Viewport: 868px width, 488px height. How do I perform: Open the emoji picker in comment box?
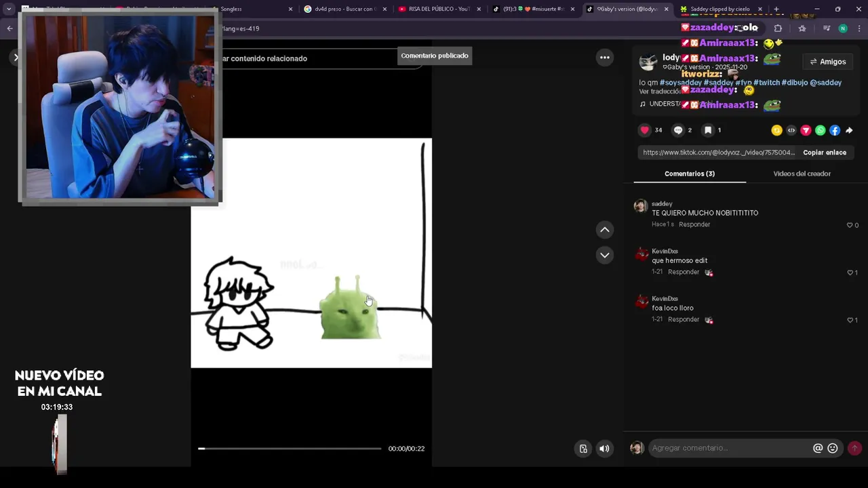pyautogui.click(x=833, y=448)
